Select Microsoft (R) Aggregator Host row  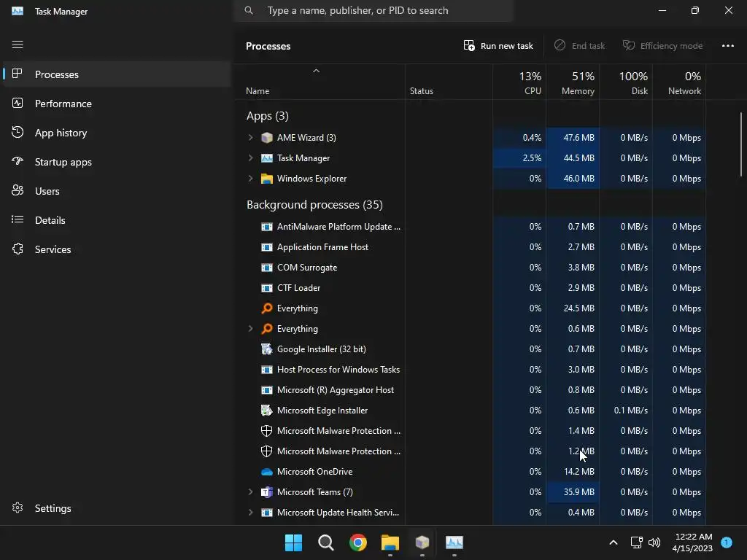point(470,390)
